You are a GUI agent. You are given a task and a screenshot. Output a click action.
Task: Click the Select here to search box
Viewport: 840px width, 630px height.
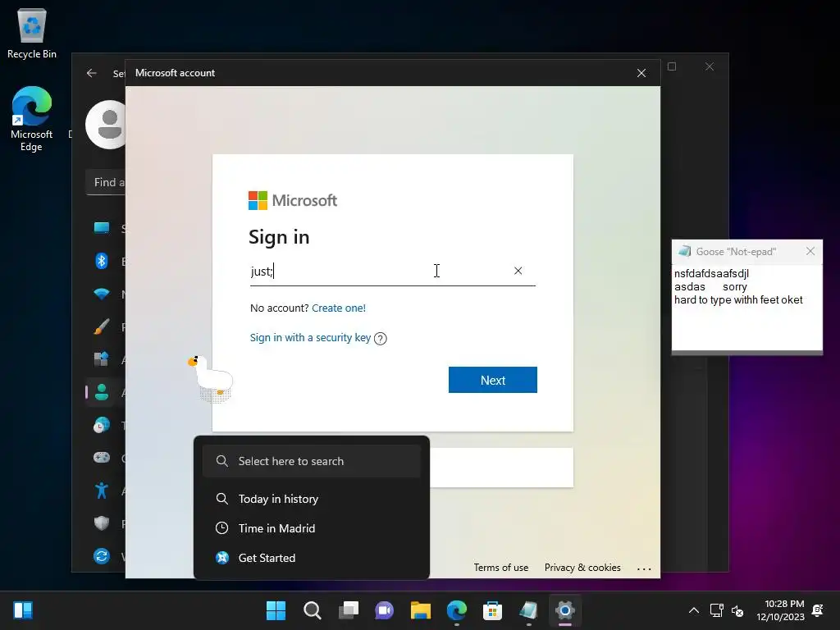click(312, 461)
